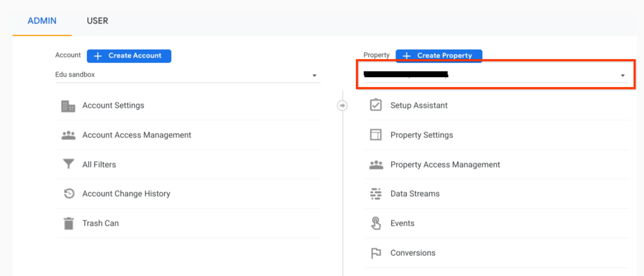Click the Setup Assistant checklist icon
Viewport: 644px width, 276px height.
[x=376, y=105]
